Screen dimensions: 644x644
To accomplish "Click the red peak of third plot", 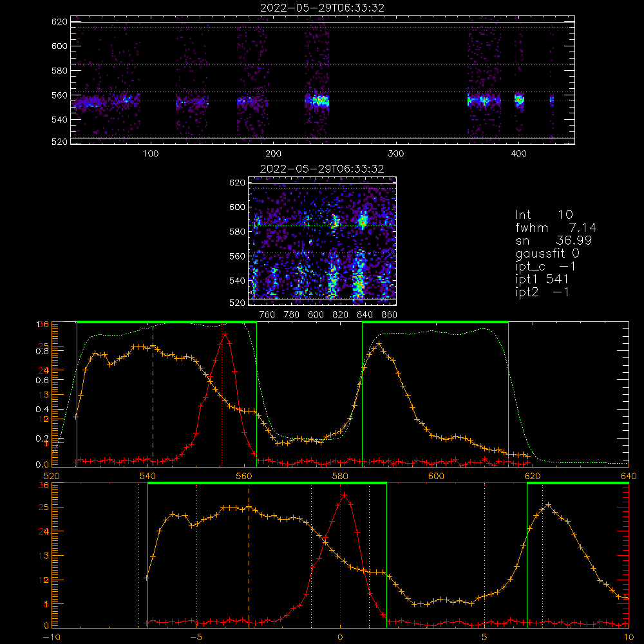I will coord(225,334).
